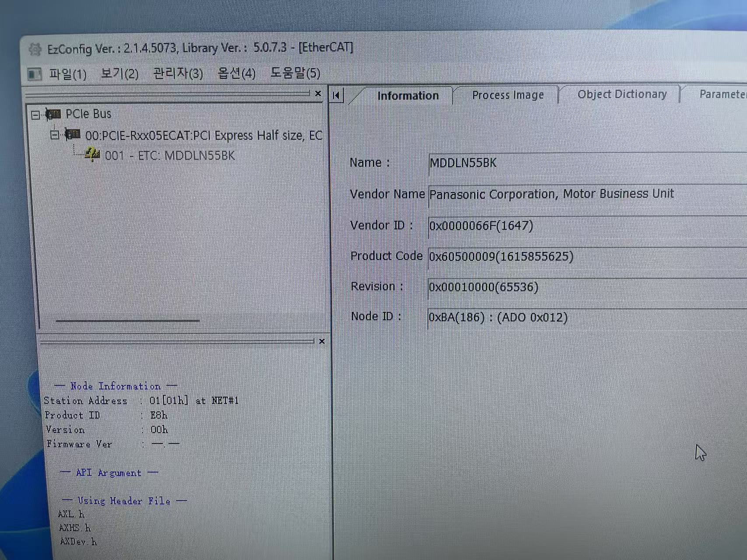Click the Station Address line

pos(141,401)
